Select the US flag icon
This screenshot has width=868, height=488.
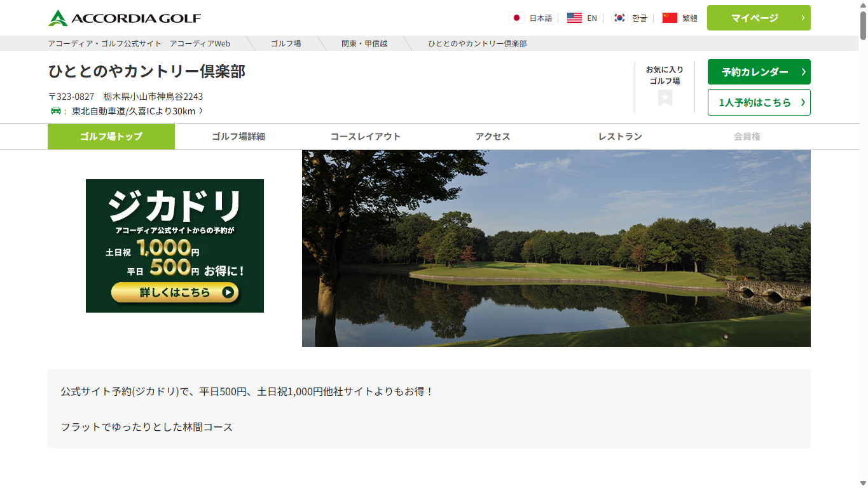coord(574,18)
